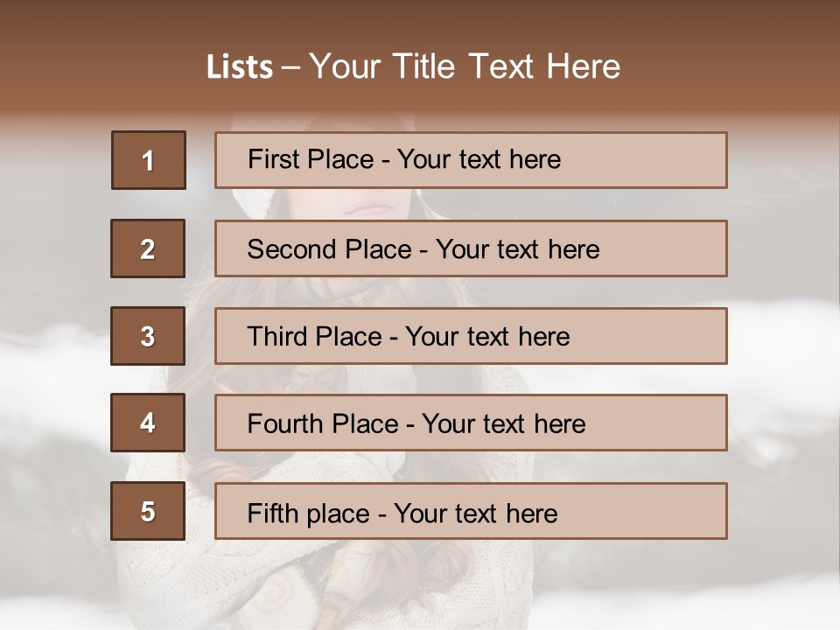Click the woman's lips in background photo
Viewport: 840px width, 630px height.
(369, 206)
